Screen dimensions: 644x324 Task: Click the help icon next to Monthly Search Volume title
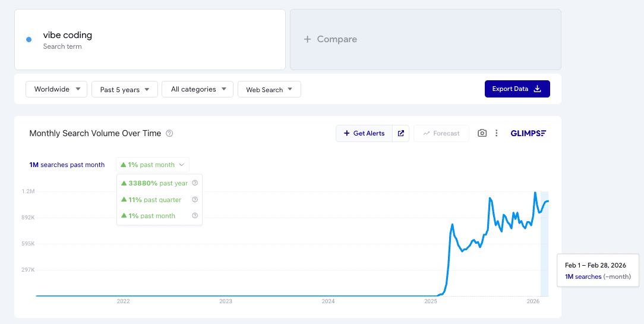click(x=169, y=133)
